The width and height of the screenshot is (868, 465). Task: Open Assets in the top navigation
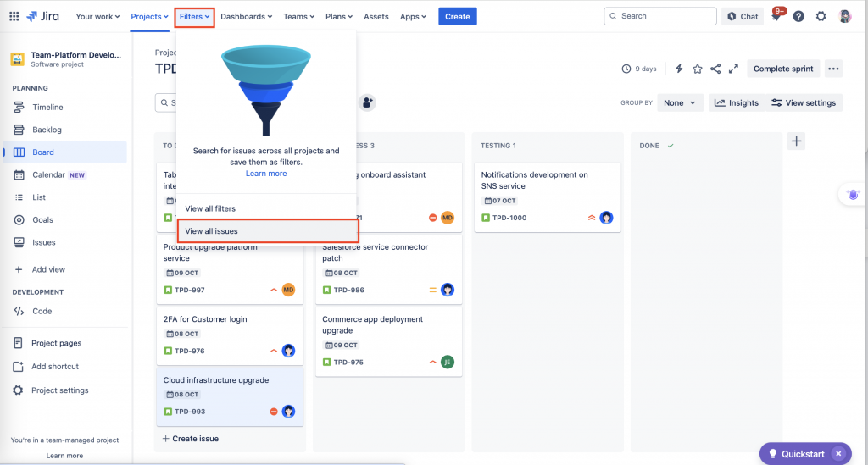click(376, 17)
